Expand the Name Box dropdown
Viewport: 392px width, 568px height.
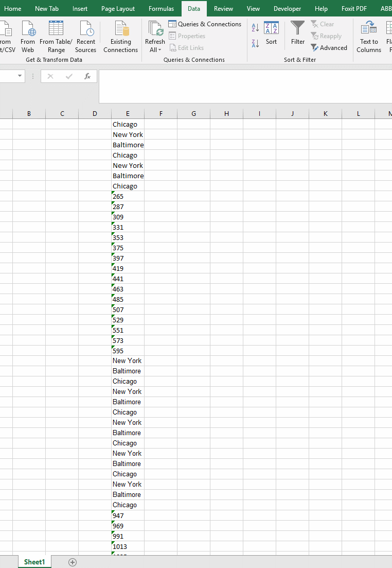20,76
